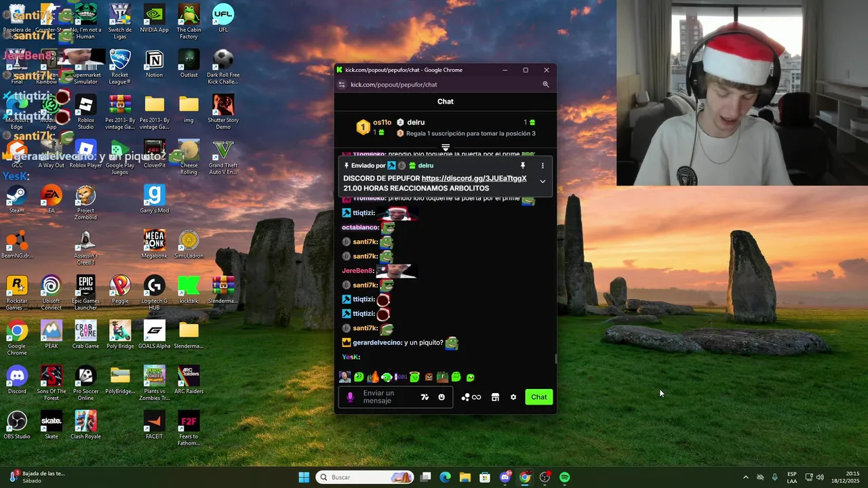Click delru second place on leaderboard
This screenshot has width=868, height=488.
coord(416,123)
